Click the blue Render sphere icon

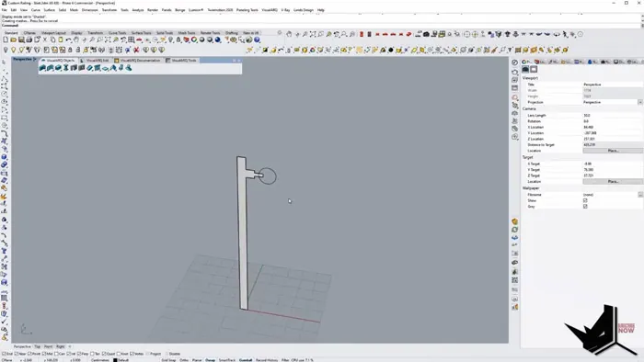click(218, 40)
